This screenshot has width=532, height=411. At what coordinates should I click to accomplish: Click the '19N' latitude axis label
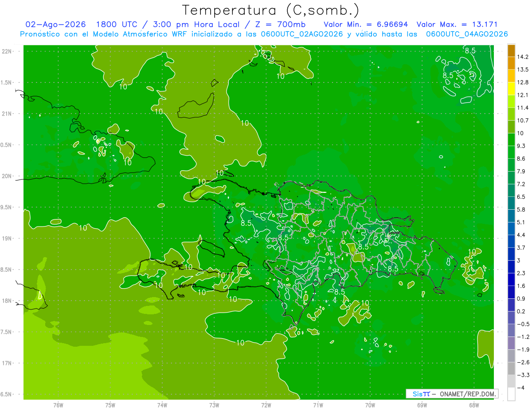pyautogui.click(x=8, y=239)
